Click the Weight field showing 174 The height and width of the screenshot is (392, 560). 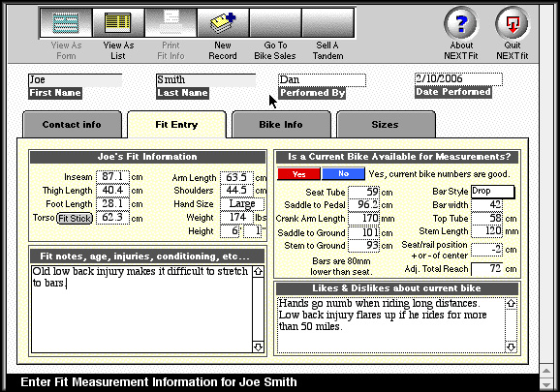pyautogui.click(x=236, y=217)
